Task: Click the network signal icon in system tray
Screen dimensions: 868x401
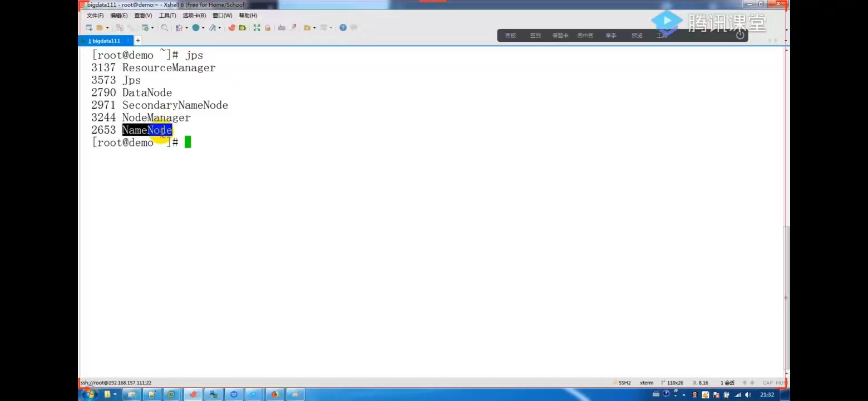Action: pyautogui.click(x=738, y=395)
